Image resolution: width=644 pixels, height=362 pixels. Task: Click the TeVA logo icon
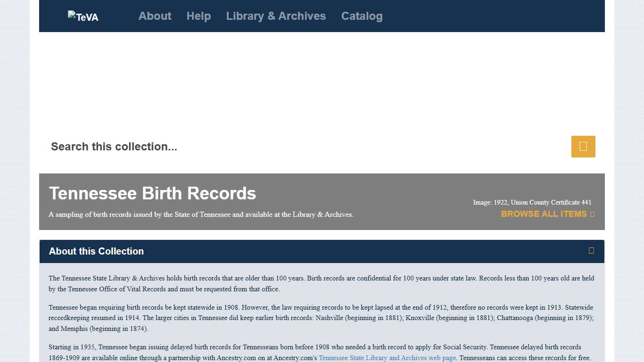[83, 15]
